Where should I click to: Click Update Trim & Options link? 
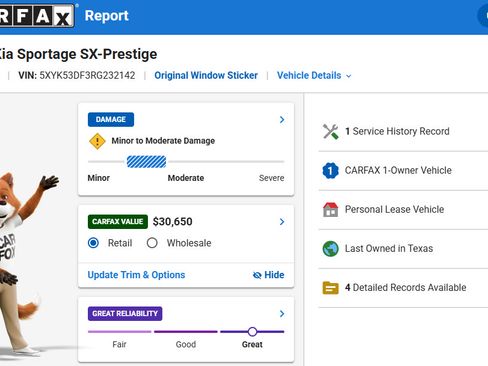tap(136, 275)
